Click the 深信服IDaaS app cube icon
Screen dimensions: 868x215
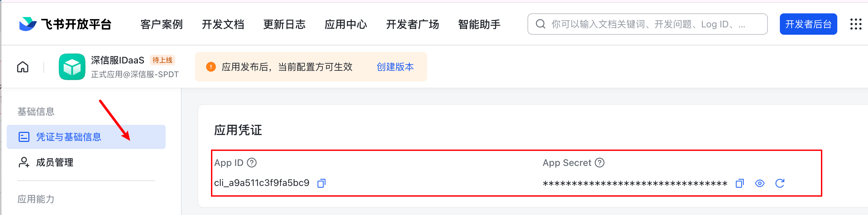pyautogui.click(x=72, y=67)
